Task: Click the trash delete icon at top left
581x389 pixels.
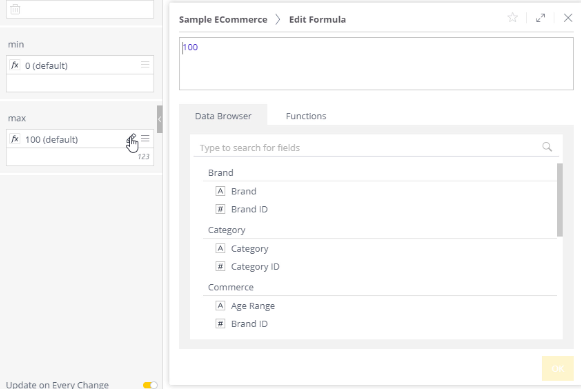Action: point(15,9)
